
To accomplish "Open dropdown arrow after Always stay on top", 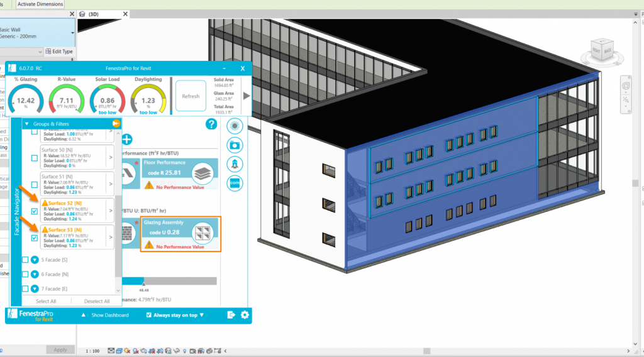I will pos(202,315).
